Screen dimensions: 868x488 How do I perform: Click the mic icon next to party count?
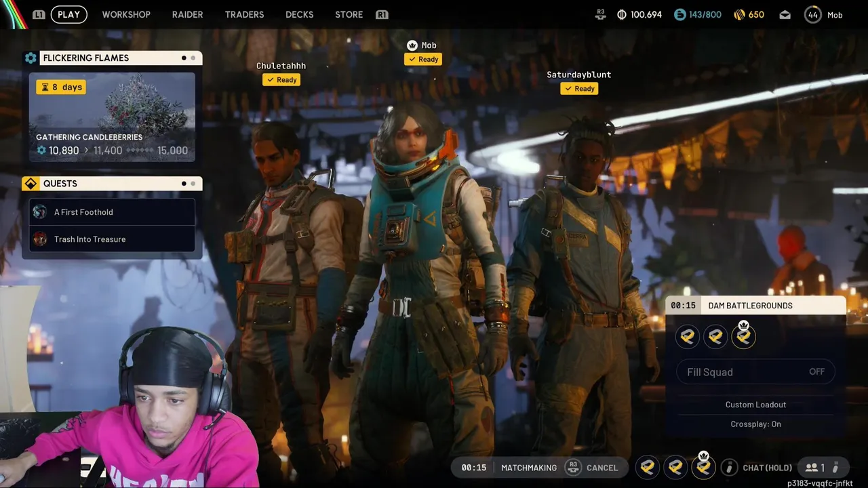coord(835,467)
